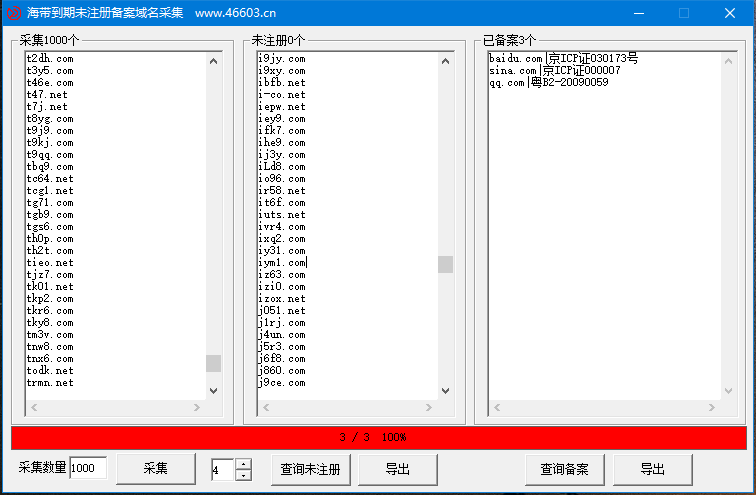Select tk01.net in the 采集 list
756x495 pixels.
click(50, 287)
